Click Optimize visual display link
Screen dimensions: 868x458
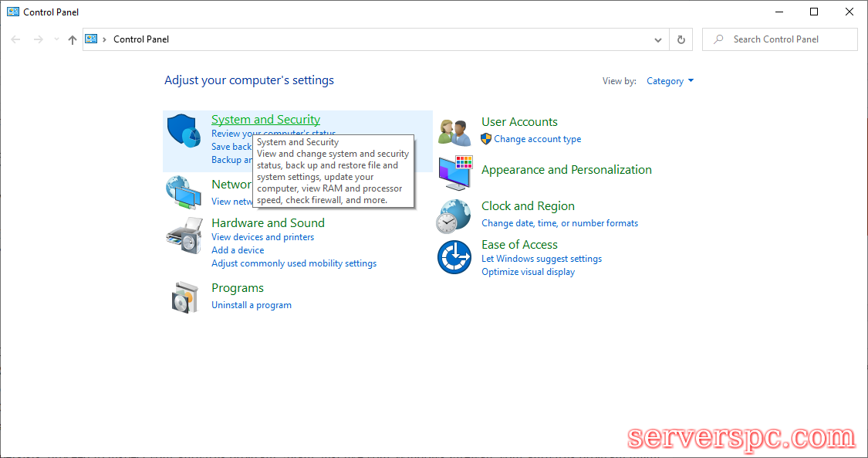click(528, 272)
